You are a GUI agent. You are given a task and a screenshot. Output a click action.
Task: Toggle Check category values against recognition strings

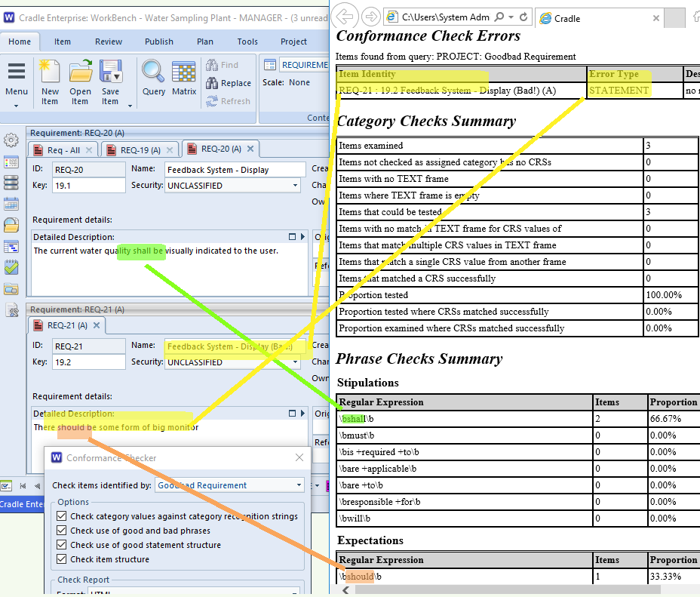62,516
